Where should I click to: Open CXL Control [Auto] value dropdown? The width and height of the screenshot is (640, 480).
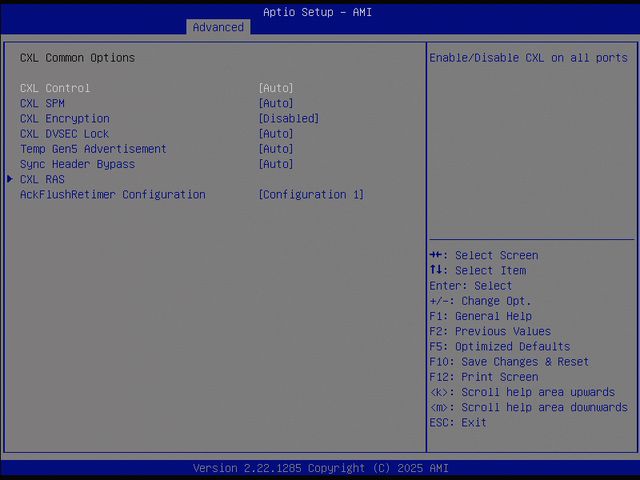(276, 88)
